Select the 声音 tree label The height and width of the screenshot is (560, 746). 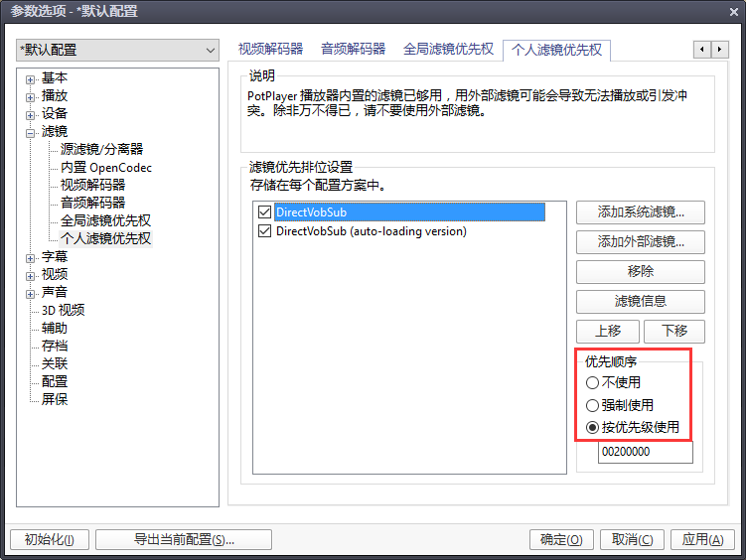[x=55, y=292]
